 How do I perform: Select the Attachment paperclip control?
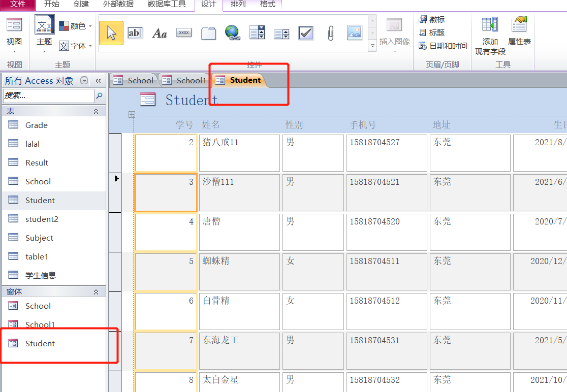tap(331, 34)
